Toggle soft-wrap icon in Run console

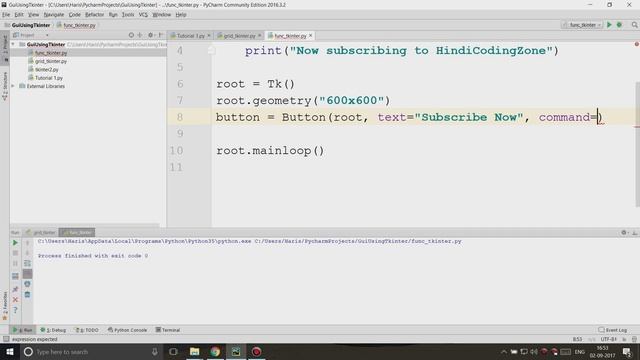click(x=27, y=264)
